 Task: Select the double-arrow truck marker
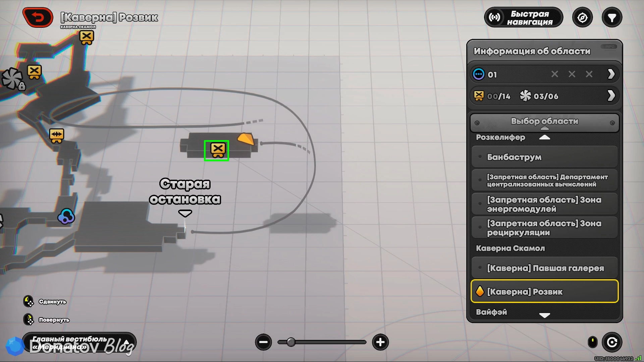click(x=57, y=135)
